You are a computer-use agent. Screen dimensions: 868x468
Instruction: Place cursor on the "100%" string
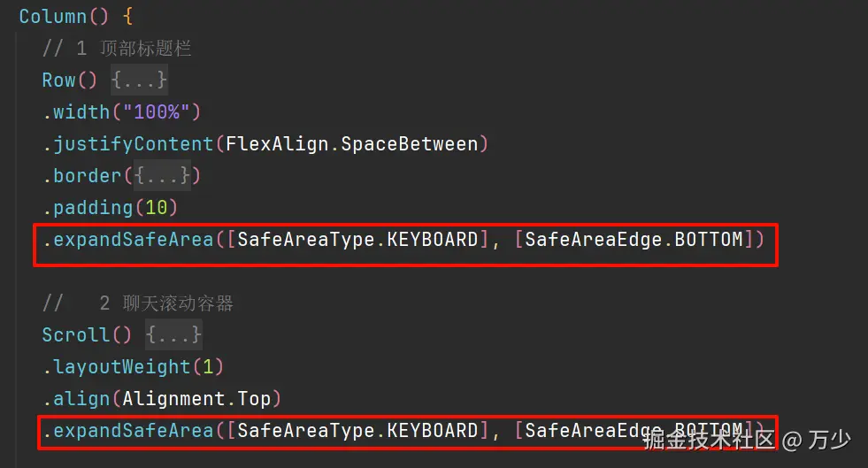(x=162, y=111)
